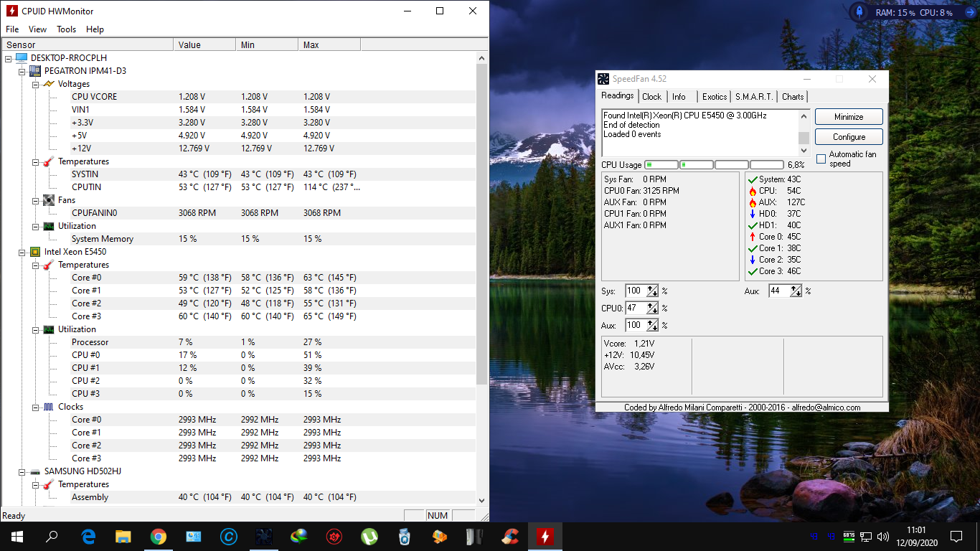This screenshot has width=980, height=551.
Task: Collapse Temperatures under Intel Xeon E5450
Action: pyautogui.click(x=36, y=265)
